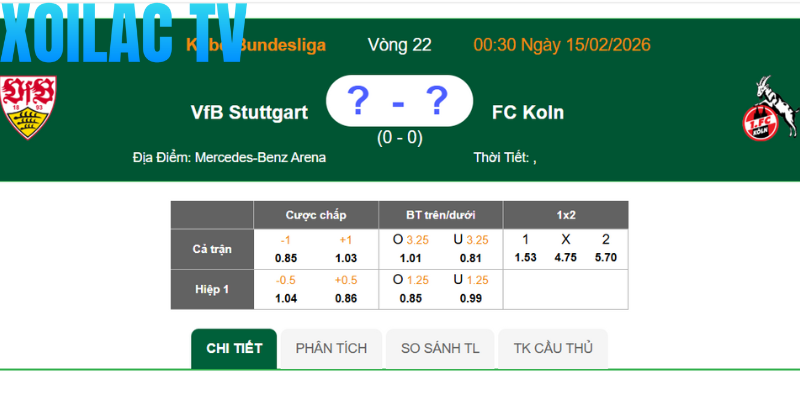
Task: Select full-match draw odds 4.75
Action: tap(565, 258)
